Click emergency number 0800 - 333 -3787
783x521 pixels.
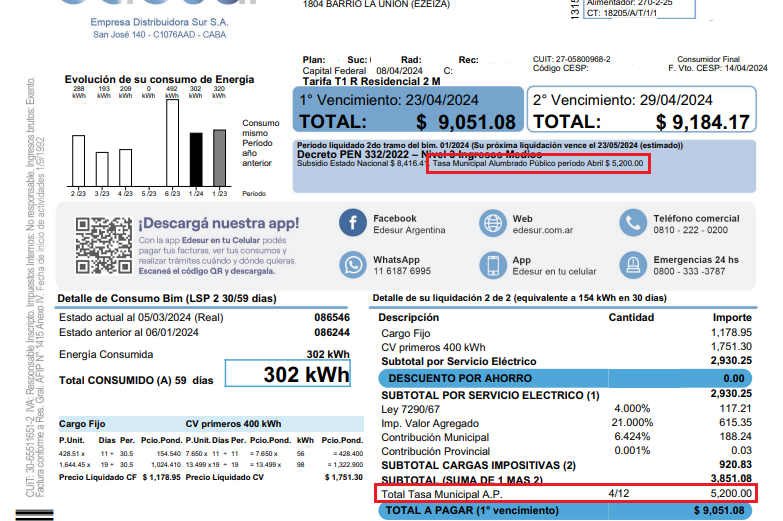coord(690,271)
